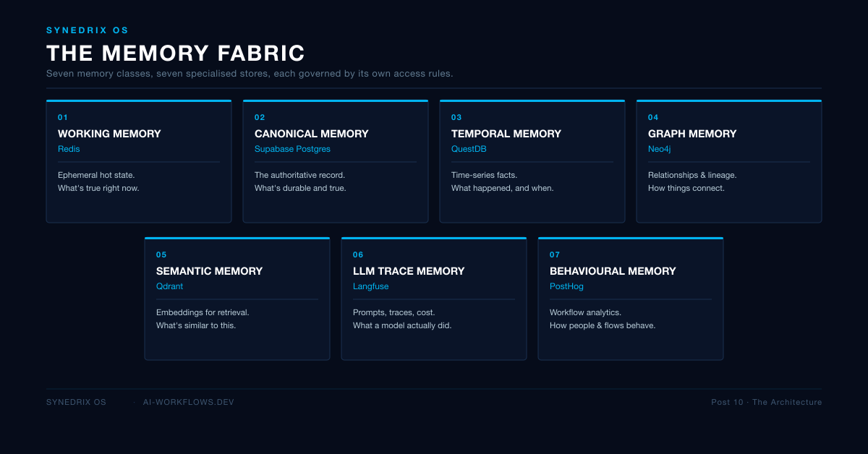Click the SEMANTIC MEMORY heading
Screen dimensions: 868x454
click(209, 271)
